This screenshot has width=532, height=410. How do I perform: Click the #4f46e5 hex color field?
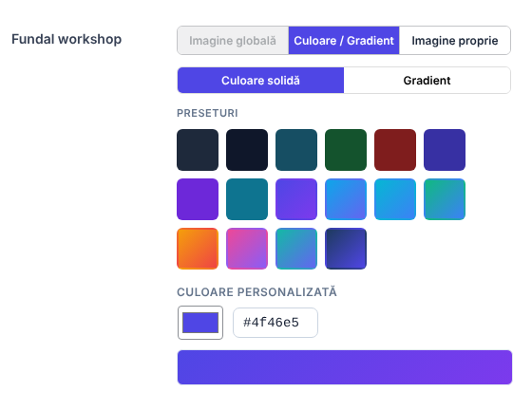click(275, 323)
